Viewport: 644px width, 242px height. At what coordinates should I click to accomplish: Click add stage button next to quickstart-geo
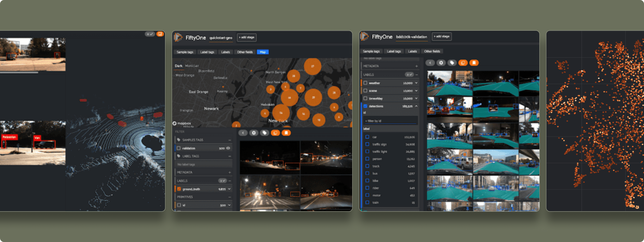247,37
